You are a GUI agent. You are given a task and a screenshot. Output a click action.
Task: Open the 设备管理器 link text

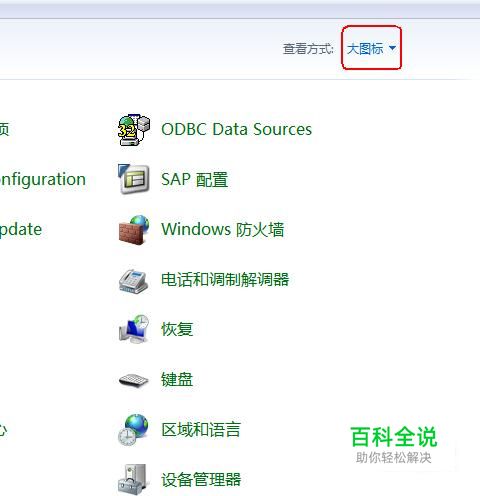(201, 479)
